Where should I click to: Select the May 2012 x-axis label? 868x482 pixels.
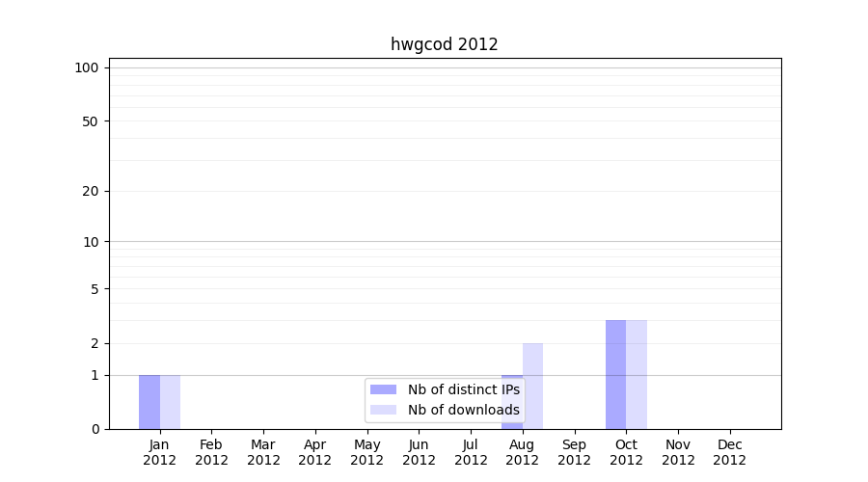tap(366, 452)
